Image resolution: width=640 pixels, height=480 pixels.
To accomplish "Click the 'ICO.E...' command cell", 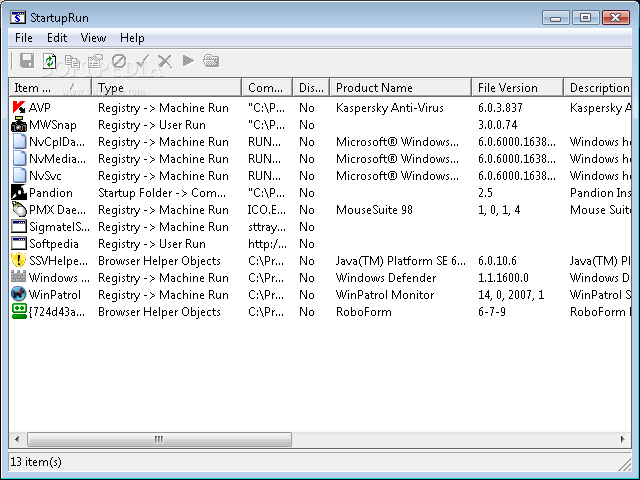I will point(267,210).
